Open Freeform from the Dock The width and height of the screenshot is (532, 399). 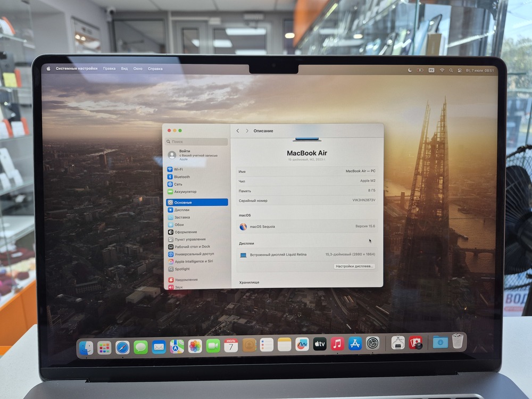[x=302, y=344]
